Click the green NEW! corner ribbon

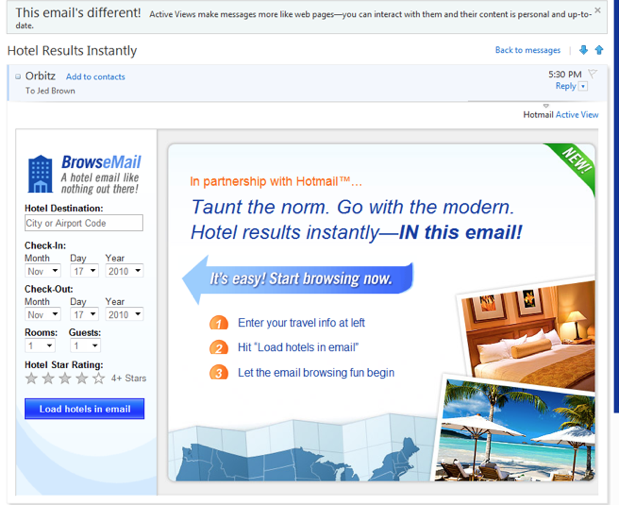(574, 164)
